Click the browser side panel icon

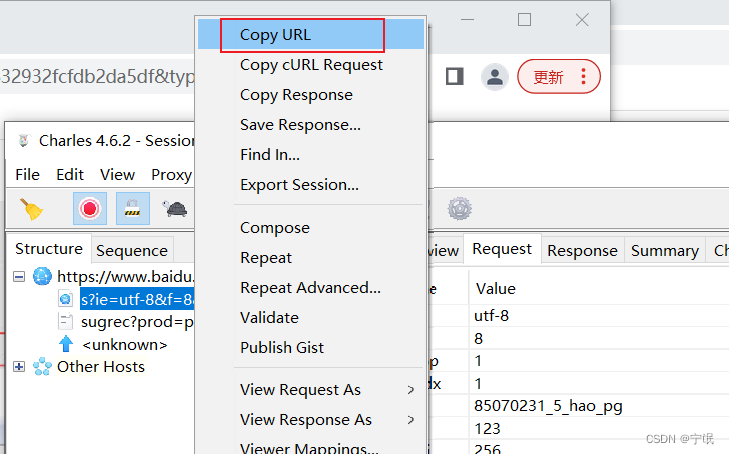pyautogui.click(x=454, y=76)
